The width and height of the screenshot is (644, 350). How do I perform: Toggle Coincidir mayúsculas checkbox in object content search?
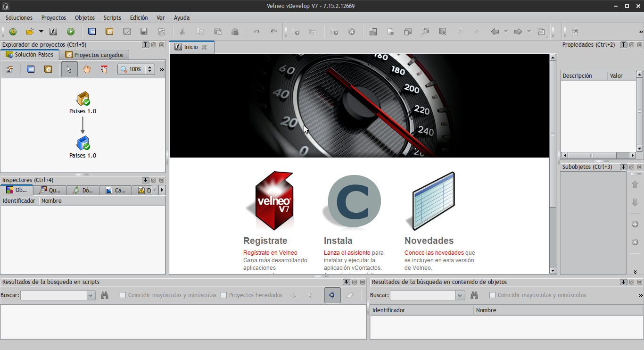tap(493, 295)
